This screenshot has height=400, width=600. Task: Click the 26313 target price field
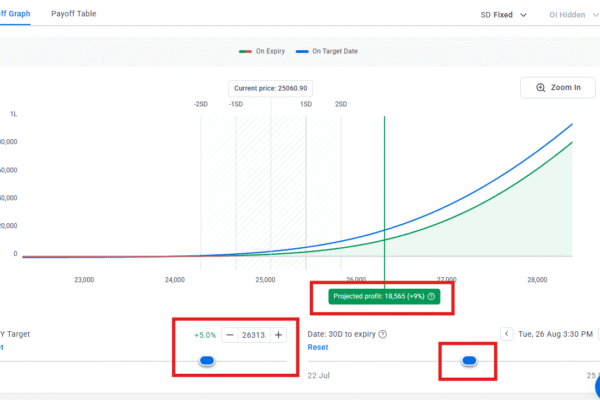[254, 335]
